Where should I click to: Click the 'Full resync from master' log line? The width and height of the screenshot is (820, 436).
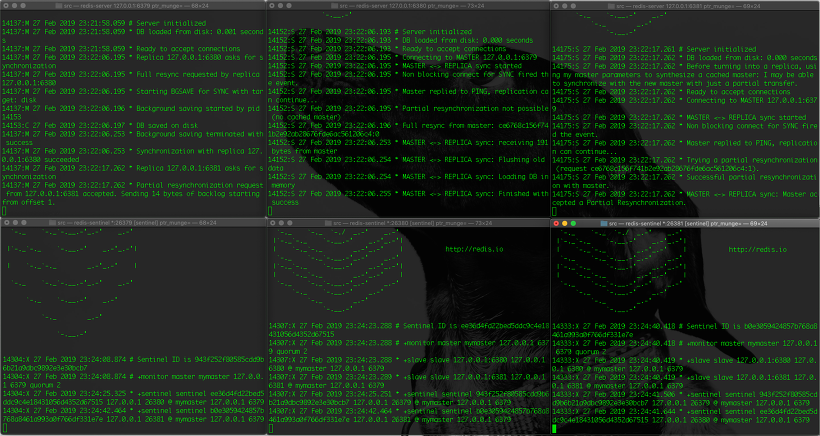pyautogui.click(x=408, y=130)
